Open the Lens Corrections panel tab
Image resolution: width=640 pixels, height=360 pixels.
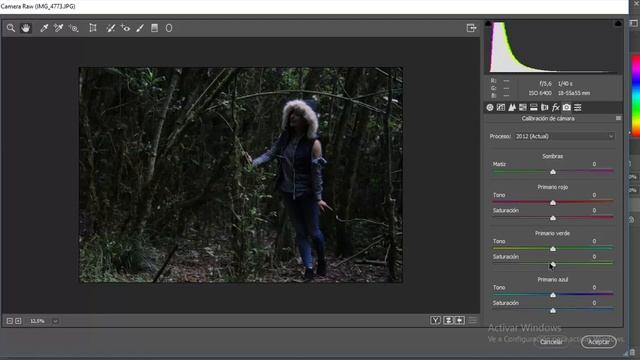pos(544,107)
